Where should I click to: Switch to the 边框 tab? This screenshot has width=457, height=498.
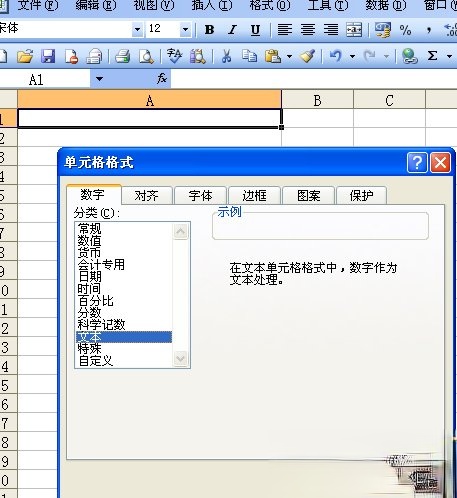(x=254, y=196)
